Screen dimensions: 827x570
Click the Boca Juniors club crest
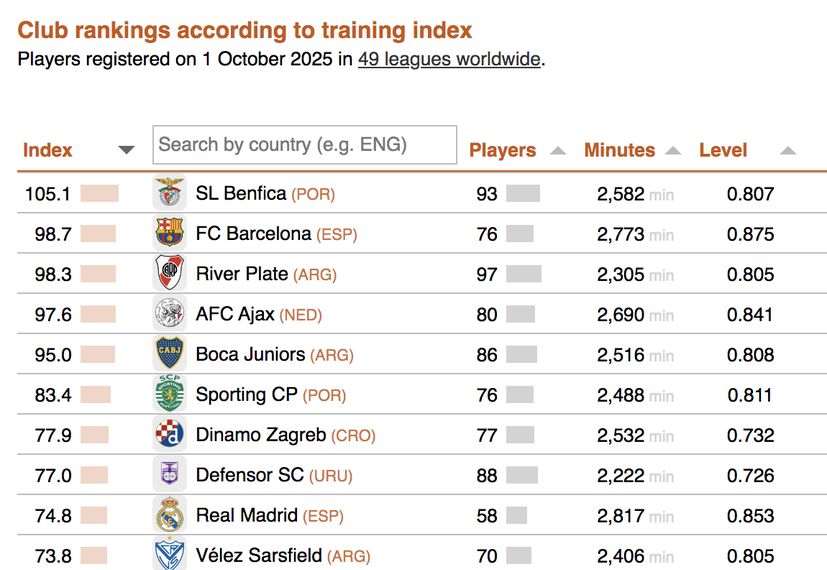coord(170,354)
